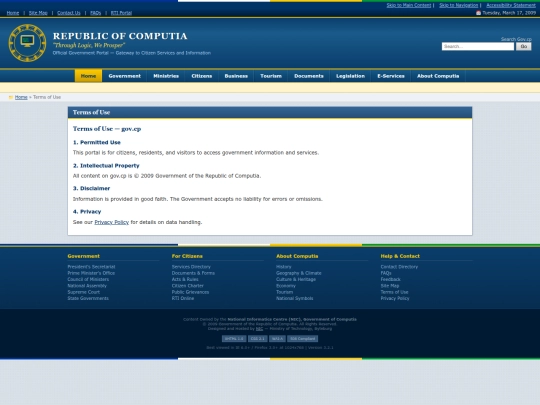The image size is (540, 405).
Task: Click Council of Ministers in footer
Action: point(88,279)
